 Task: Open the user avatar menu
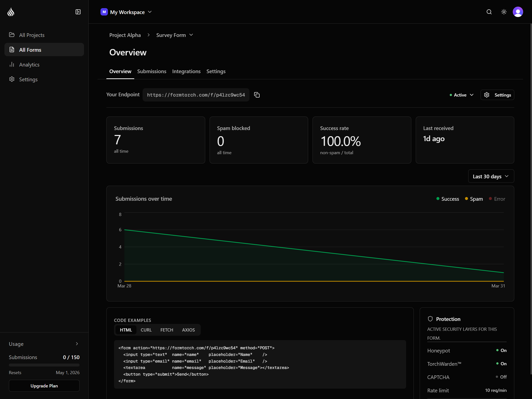pyautogui.click(x=518, y=12)
